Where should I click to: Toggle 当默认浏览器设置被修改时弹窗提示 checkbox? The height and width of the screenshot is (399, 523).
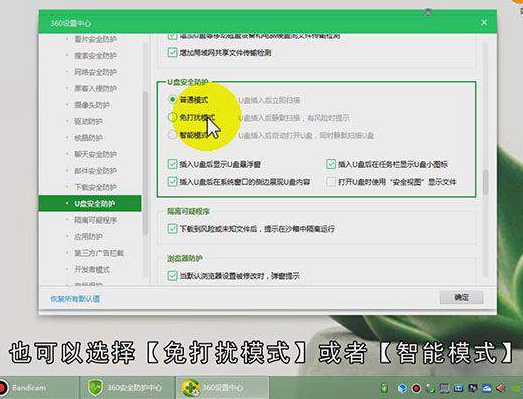[172, 276]
